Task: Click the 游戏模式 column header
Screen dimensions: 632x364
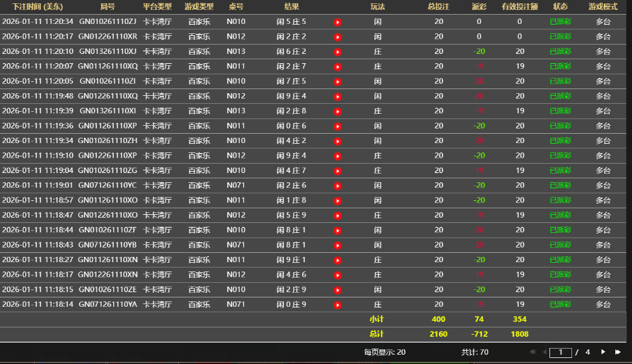Action: tap(603, 7)
